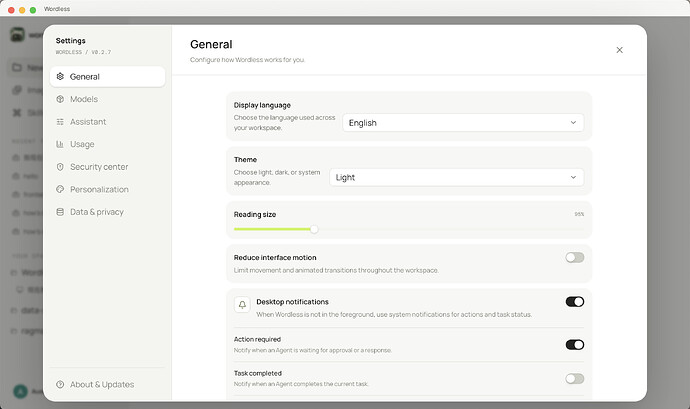Screen dimensions: 690x409
Task: Click the Reading size 95% value
Action: 579,214
